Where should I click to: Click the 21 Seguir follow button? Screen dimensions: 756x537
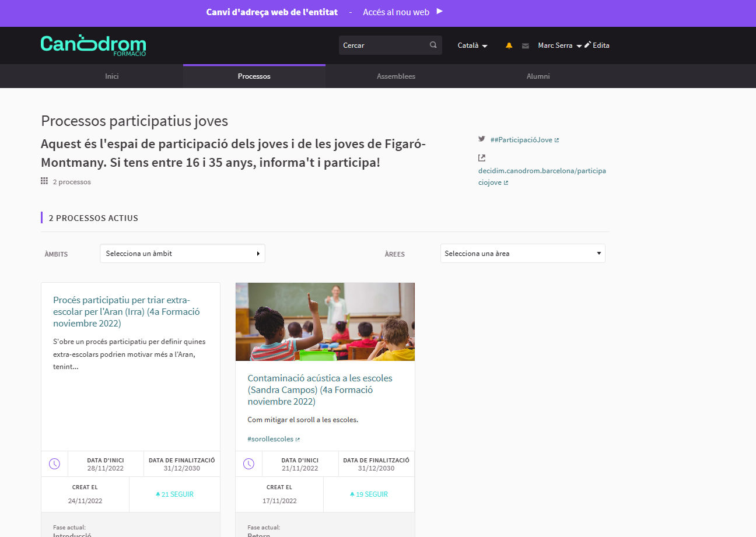click(x=174, y=494)
